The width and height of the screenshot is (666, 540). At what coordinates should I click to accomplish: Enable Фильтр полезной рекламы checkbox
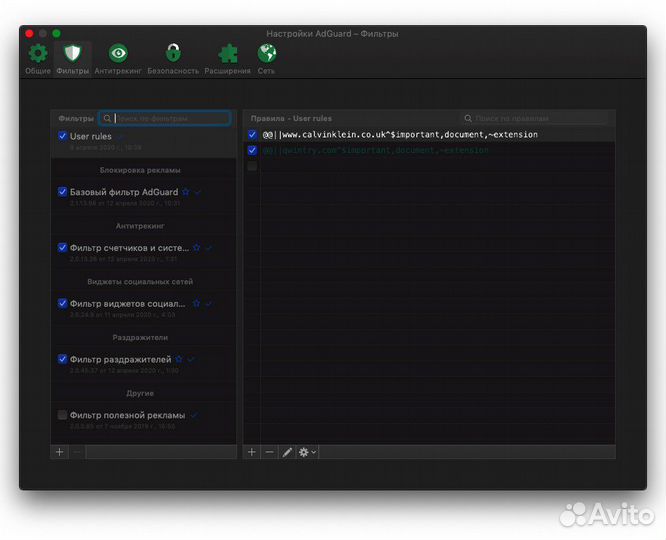coord(62,415)
